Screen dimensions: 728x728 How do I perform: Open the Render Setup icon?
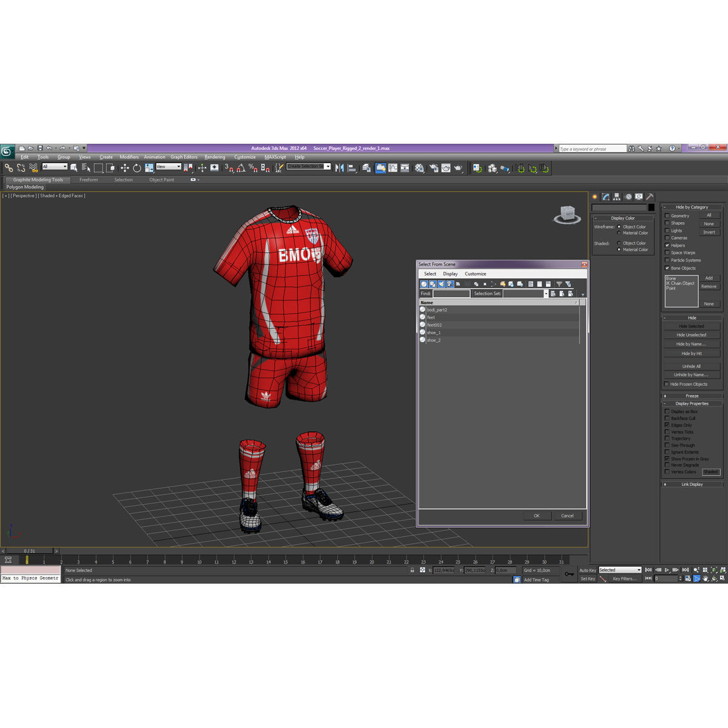point(434,168)
